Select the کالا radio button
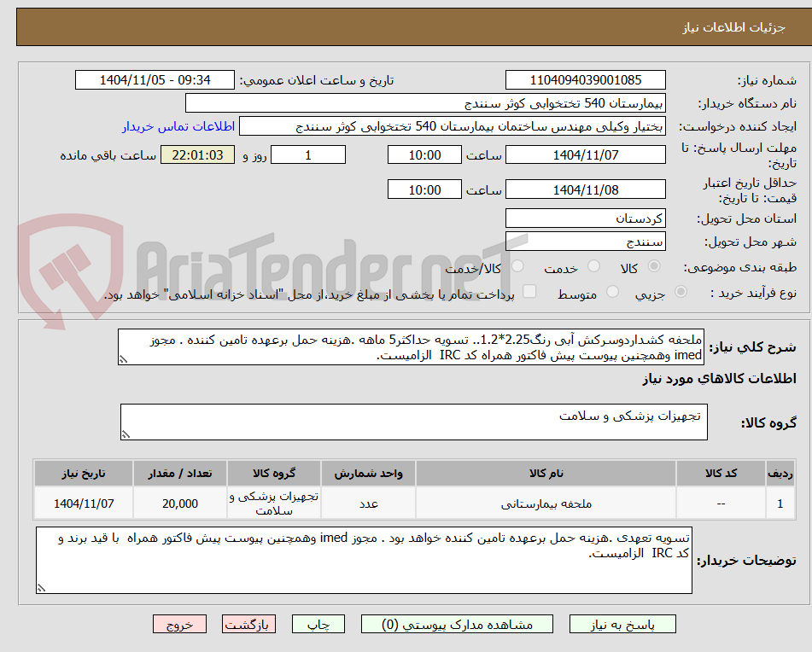 (654, 267)
